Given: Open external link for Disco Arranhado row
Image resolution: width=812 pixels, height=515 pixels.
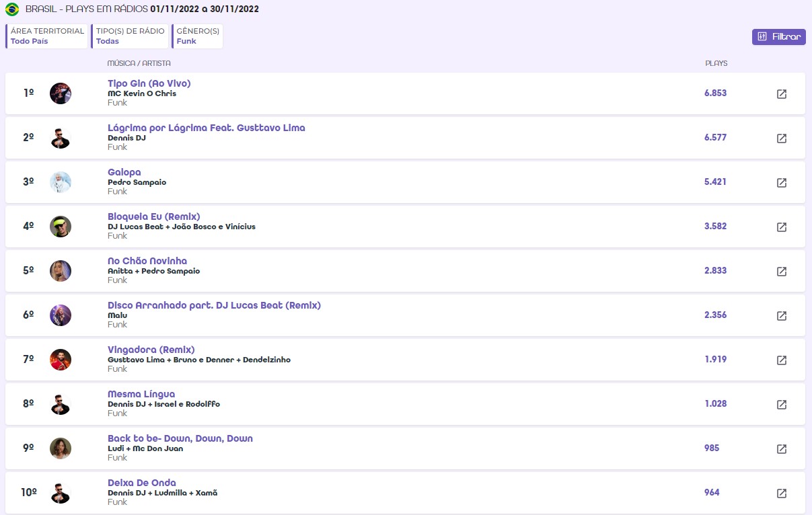Looking at the screenshot, I should pyautogui.click(x=782, y=316).
